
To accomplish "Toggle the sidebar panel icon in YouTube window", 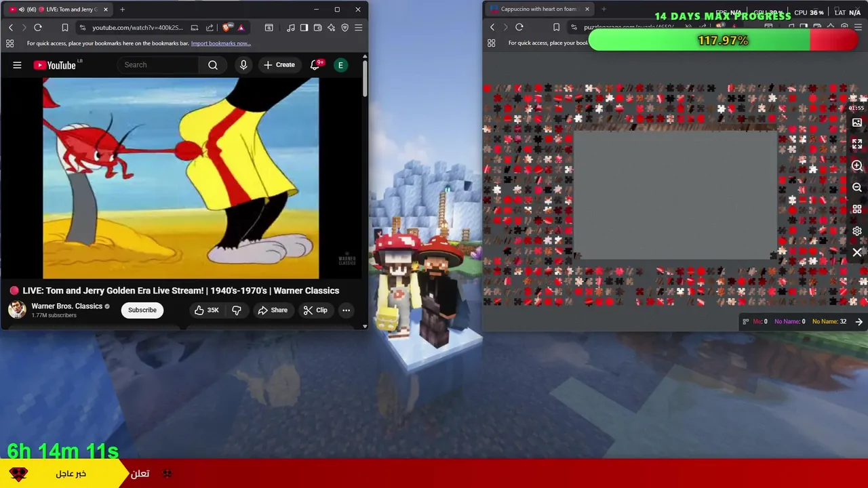I will pyautogui.click(x=304, y=28).
